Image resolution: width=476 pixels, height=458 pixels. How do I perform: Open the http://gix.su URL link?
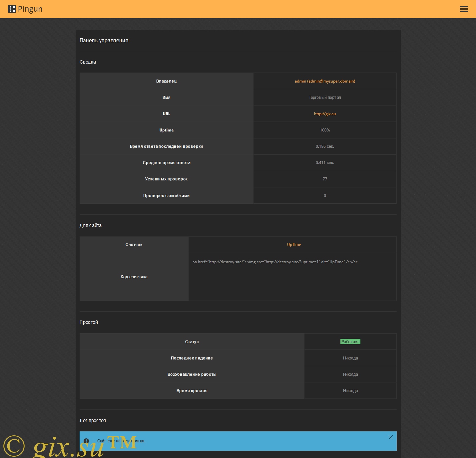click(x=325, y=114)
